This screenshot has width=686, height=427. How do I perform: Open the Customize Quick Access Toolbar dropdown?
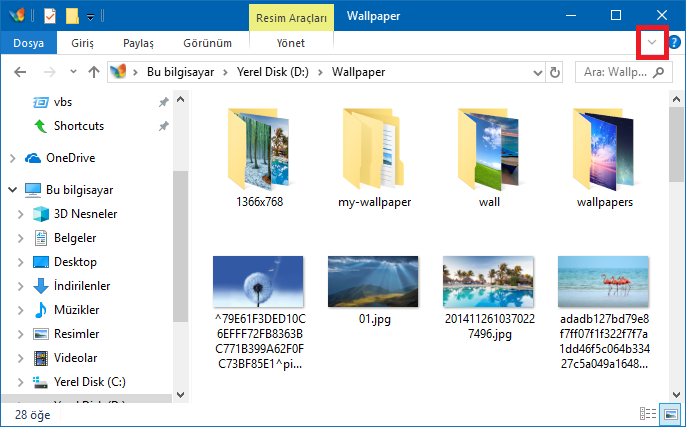point(91,17)
